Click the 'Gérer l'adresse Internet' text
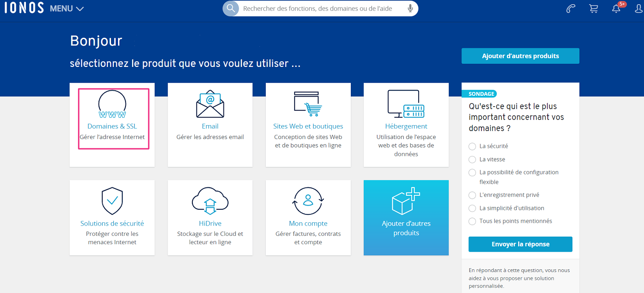The height and width of the screenshot is (293, 644). [x=112, y=137]
